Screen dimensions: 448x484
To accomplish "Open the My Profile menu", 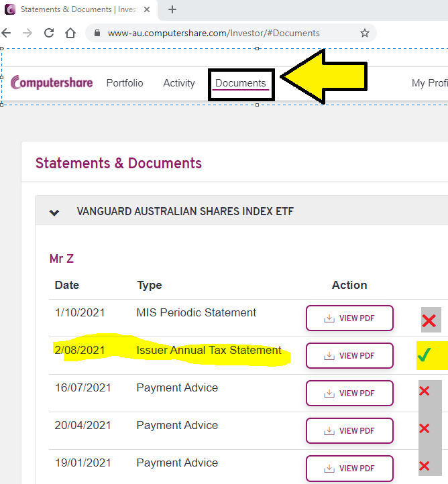I will click(x=429, y=83).
